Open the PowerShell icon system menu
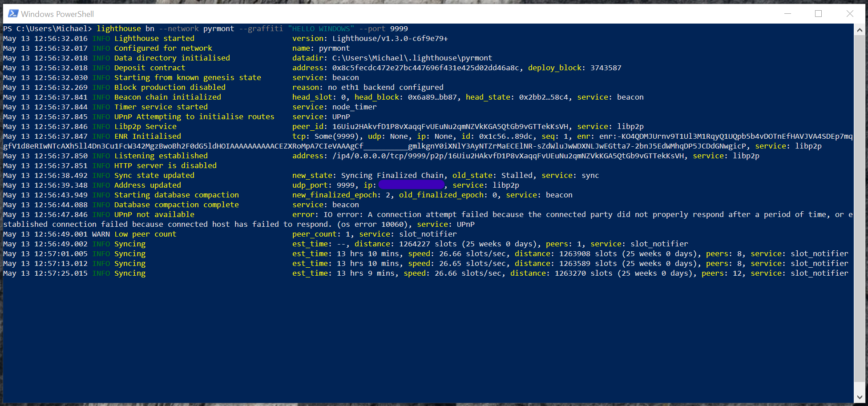 [13, 14]
